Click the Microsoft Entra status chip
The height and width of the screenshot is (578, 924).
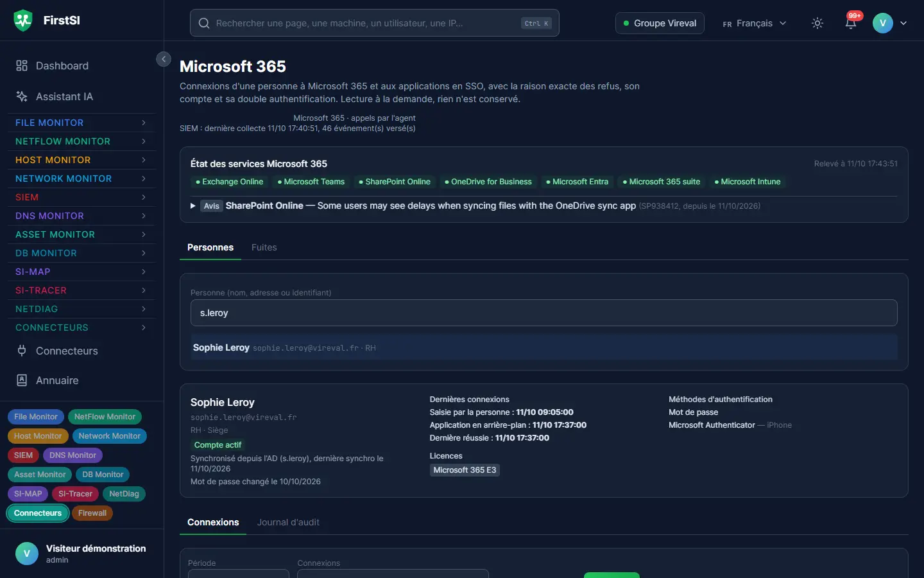[x=577, y=182]
